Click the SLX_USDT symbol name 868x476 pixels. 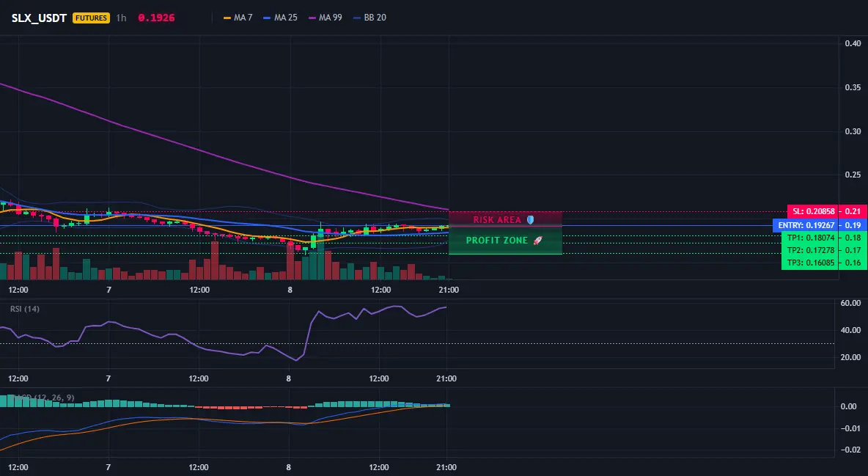pos(39,18)
